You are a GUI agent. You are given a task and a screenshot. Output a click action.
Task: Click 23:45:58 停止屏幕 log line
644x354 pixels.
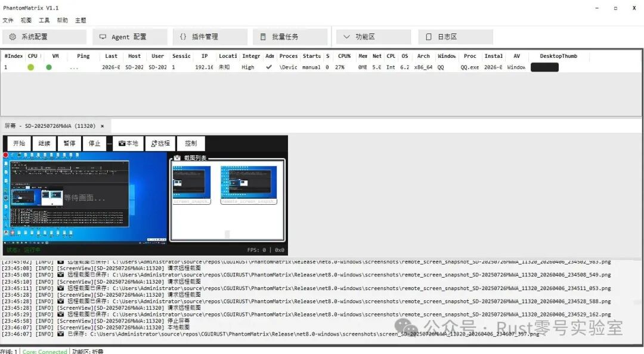95,321
